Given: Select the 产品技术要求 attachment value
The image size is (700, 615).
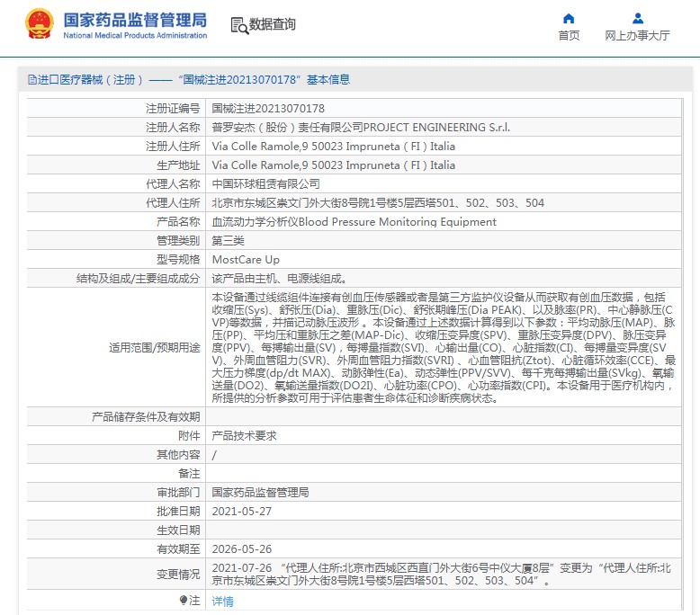Looking at the screenshot, I should tap(244, 436).
